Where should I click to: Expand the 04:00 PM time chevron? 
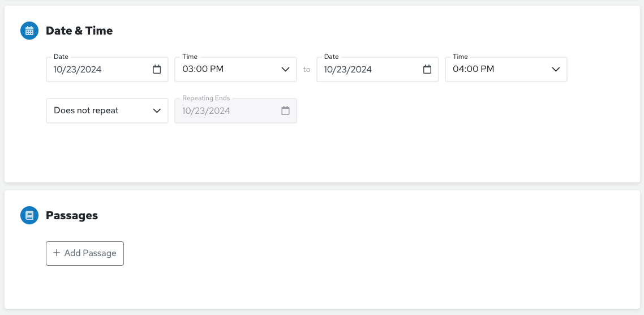556,69
